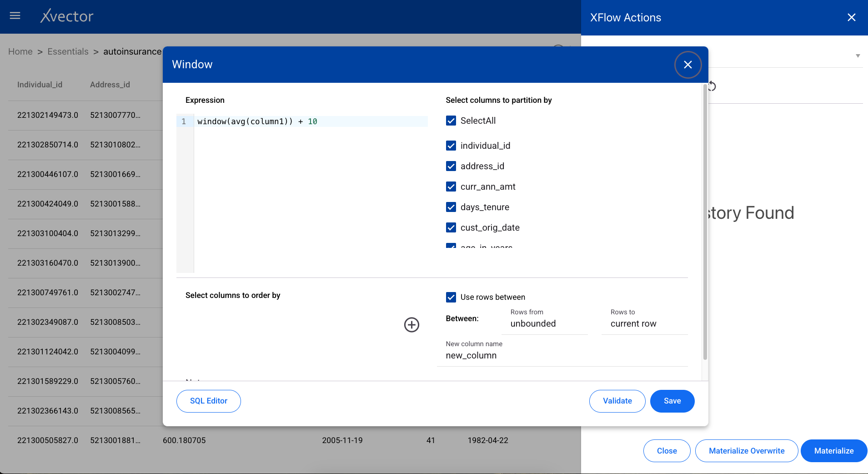Click the Xvector logo

click(67, 16)
